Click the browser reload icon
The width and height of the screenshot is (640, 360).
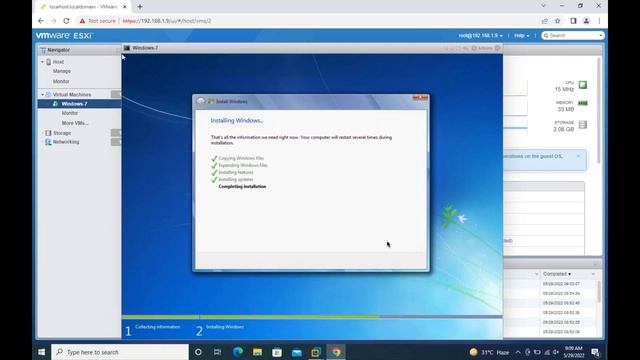coord(66,21)
